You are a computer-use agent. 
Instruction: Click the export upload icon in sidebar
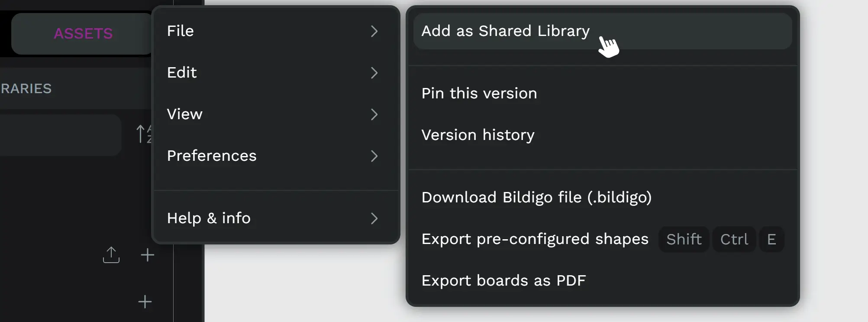pyautogui.click(x=111, y=255)
